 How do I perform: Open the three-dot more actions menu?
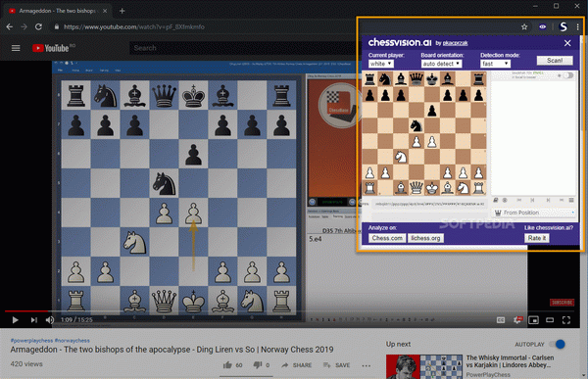pos(367,365)
